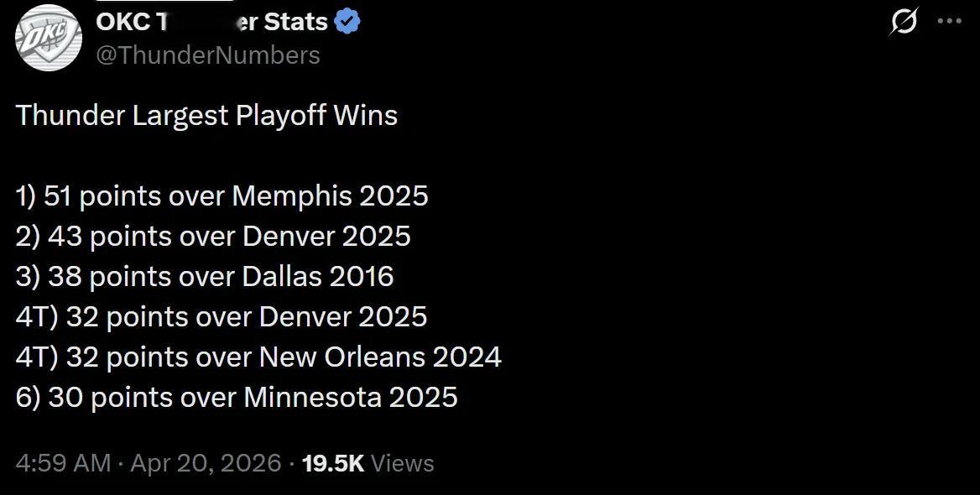The width and height of the screenshot is (980, 495).
Task: Click the '32 points over New Orleans 2024' line
Action: pos(258,357)
